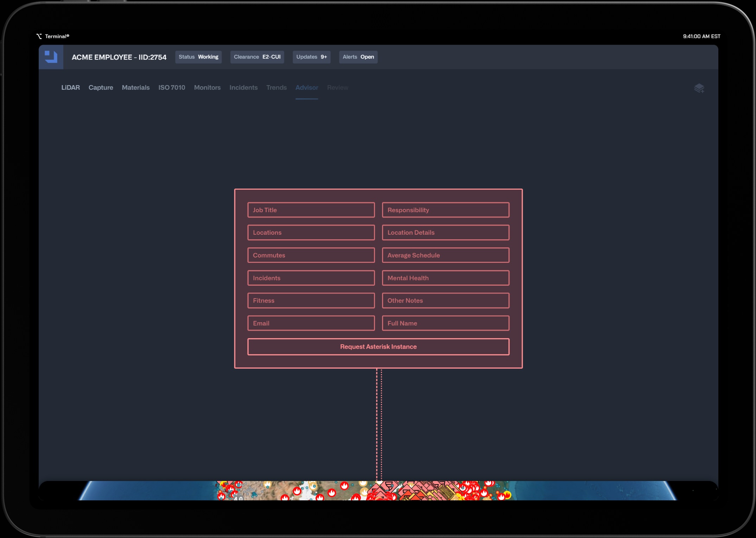The image size is (756, 538).
Task: Click the blue ACME logo icon
Action: tap(51, 57)
